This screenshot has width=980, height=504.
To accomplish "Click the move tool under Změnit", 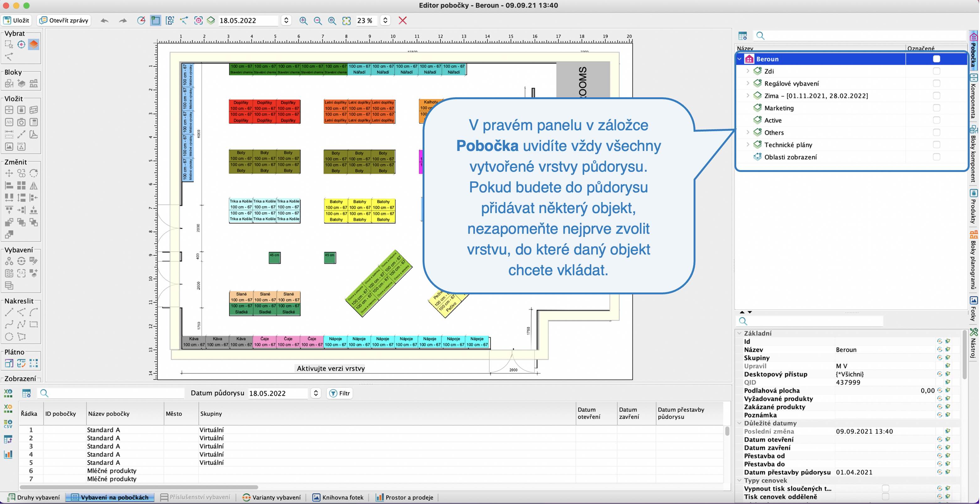I will tap(9, 173).
